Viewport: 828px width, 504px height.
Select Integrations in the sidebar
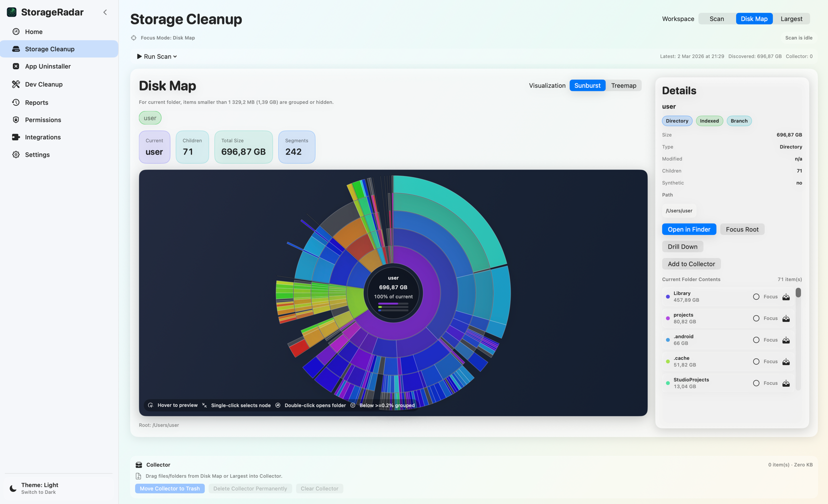43,137
